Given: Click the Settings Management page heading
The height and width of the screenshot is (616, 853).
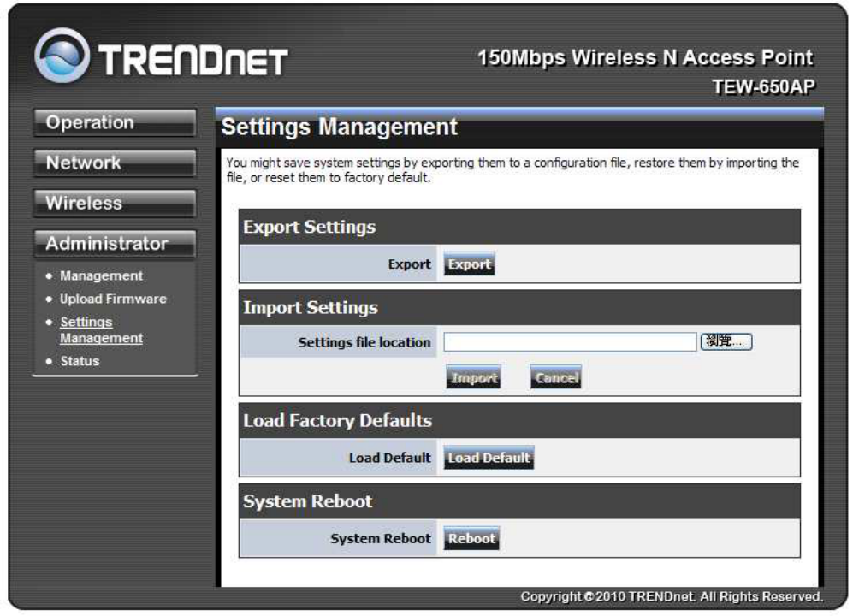Looking at the screenshot, I should 339,127.
